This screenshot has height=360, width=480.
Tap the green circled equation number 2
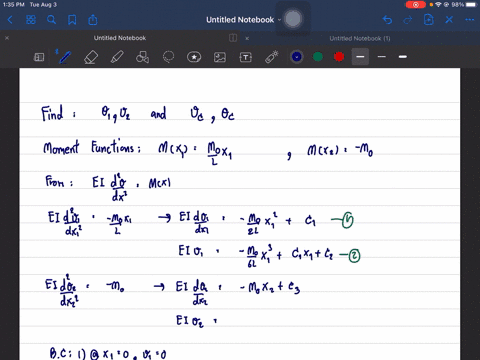354,256
